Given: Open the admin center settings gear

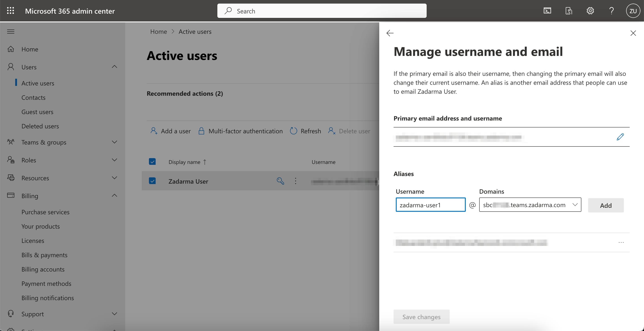Looking at the screenshot, I should coord(590,11).
